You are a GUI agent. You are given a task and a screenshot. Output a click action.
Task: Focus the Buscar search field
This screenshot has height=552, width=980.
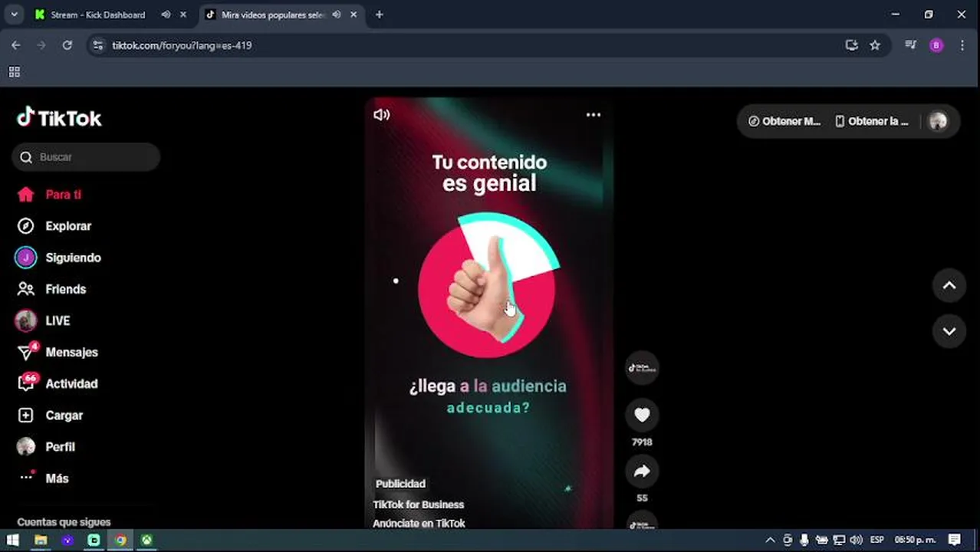pyautogui.click(x=86, y=157)
